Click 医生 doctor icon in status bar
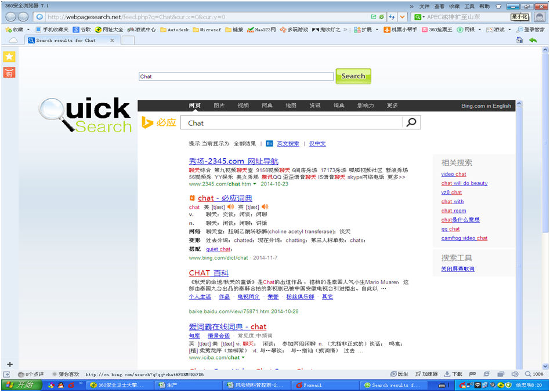Viewport: 550px width, 392px height. [x=400, y=374]
